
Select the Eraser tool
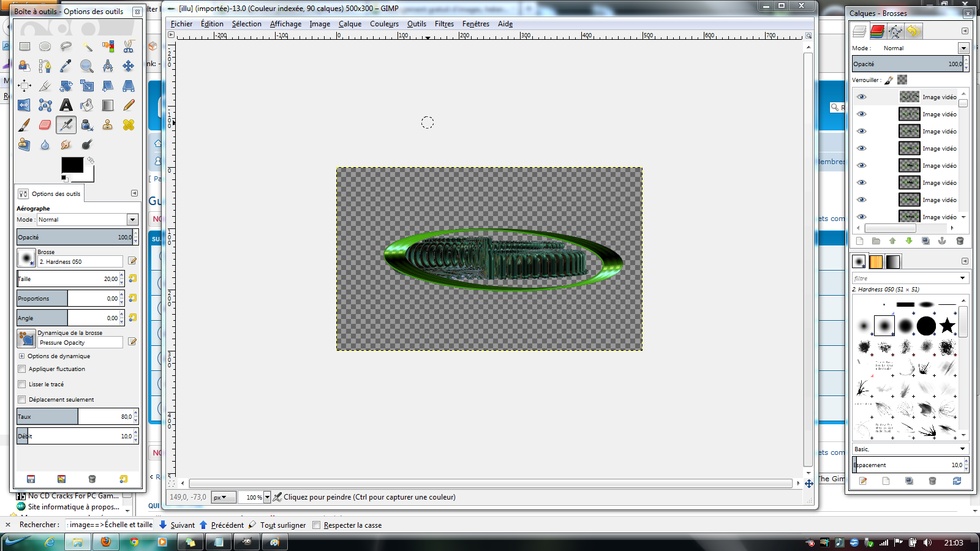45,125
